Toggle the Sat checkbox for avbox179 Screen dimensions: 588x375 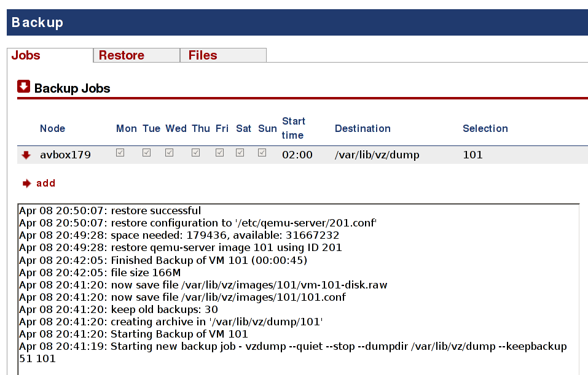(240, 152)
